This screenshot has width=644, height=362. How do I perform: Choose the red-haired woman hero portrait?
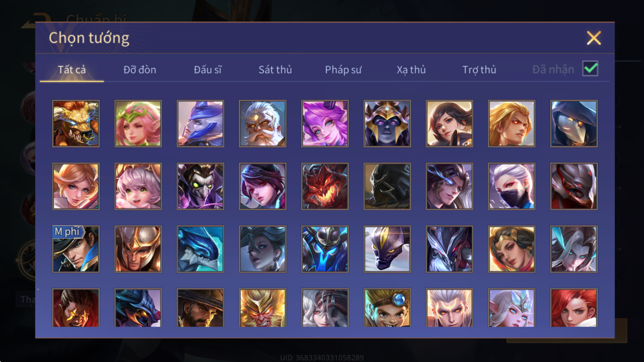click(574, 308)
